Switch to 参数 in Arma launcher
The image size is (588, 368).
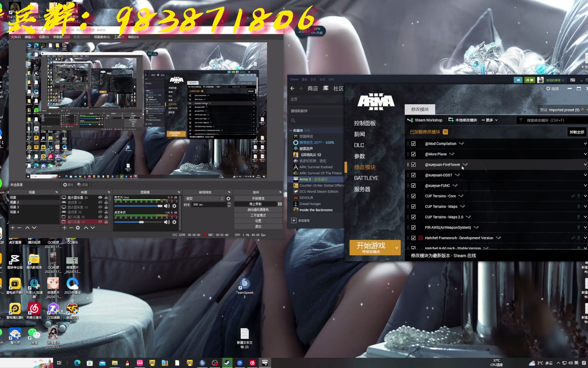click(359, 156)
